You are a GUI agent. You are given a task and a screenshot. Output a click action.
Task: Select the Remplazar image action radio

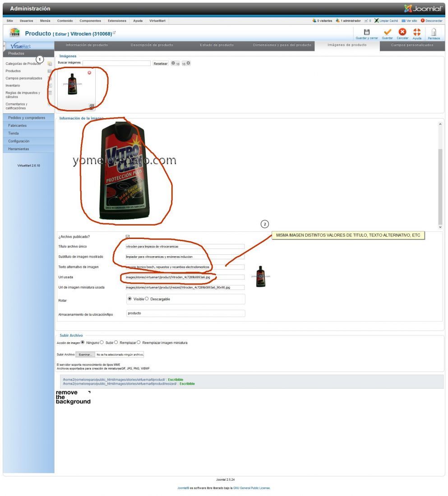tap(116, 342)
